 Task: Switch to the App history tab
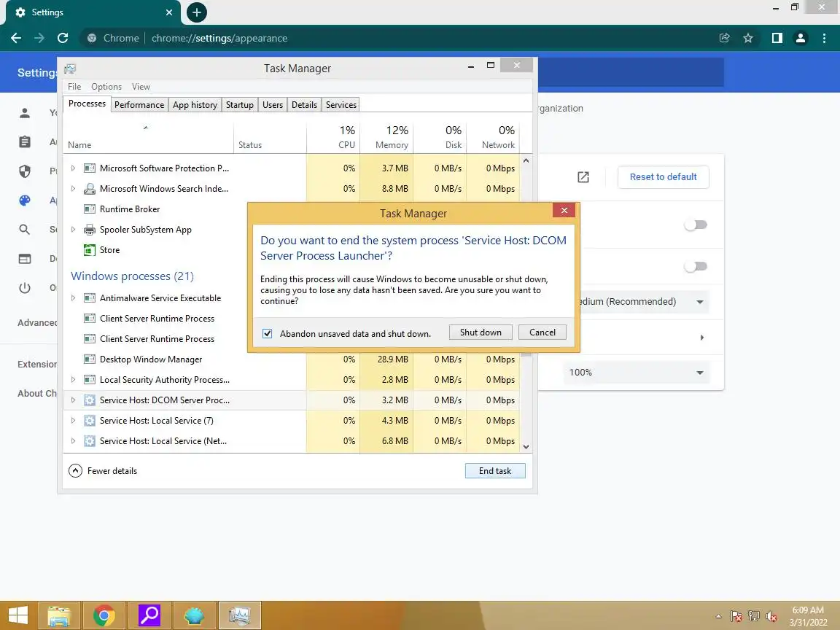tap(195, 105)
